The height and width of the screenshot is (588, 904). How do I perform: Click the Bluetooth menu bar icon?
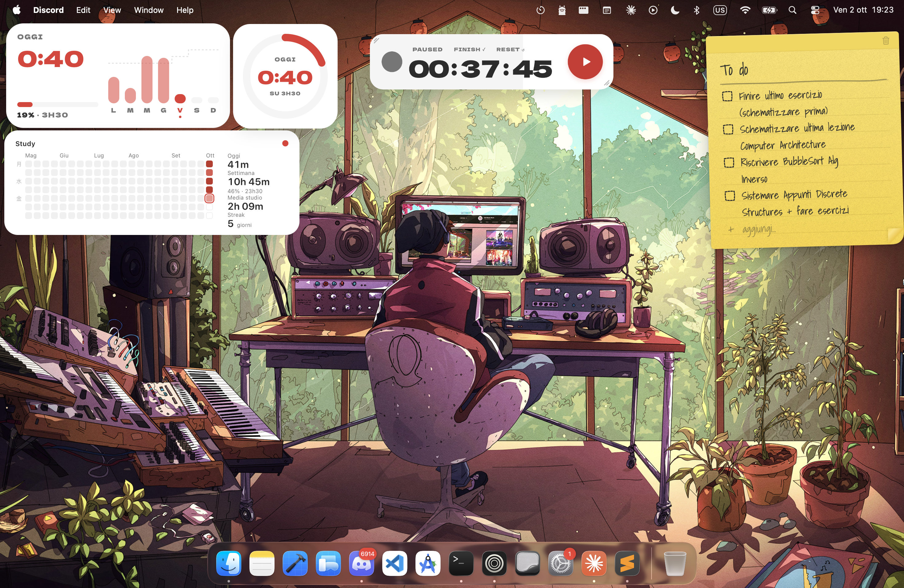tap(697, 10)
